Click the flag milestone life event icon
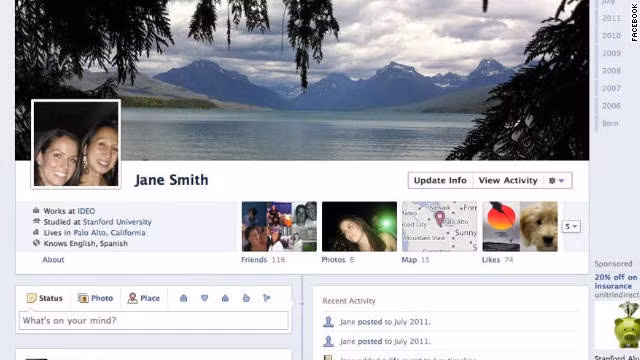Image resolution: width=640 pixels, height=360 pixels. coord(267,298)
